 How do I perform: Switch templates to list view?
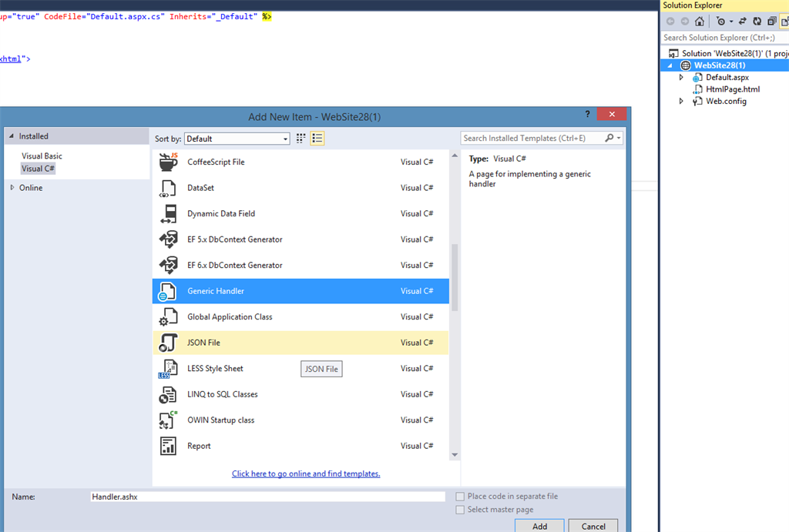coord(317,139)
